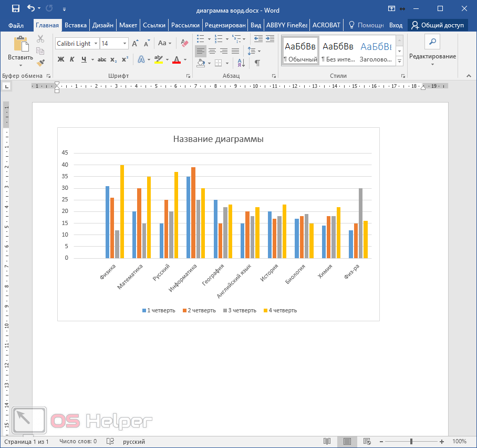Expand the font size dropdown
This screenshot has width=477, height=448.
pyautogui.click(x=125, y=44)
